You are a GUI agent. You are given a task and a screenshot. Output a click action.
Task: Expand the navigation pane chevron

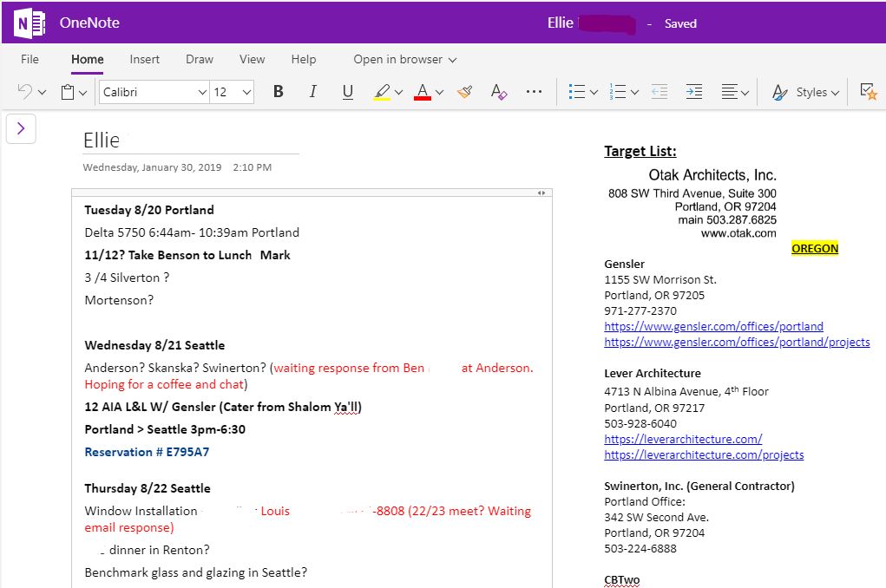(21, 128)
